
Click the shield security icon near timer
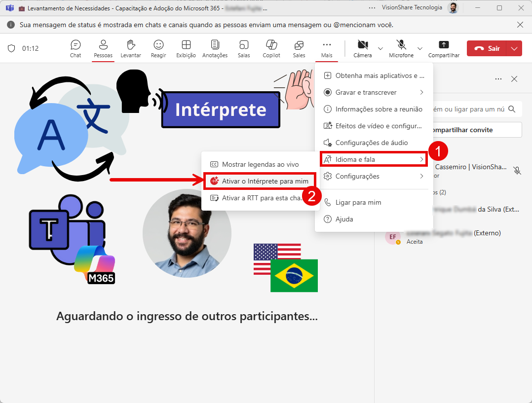coord(11,48)
